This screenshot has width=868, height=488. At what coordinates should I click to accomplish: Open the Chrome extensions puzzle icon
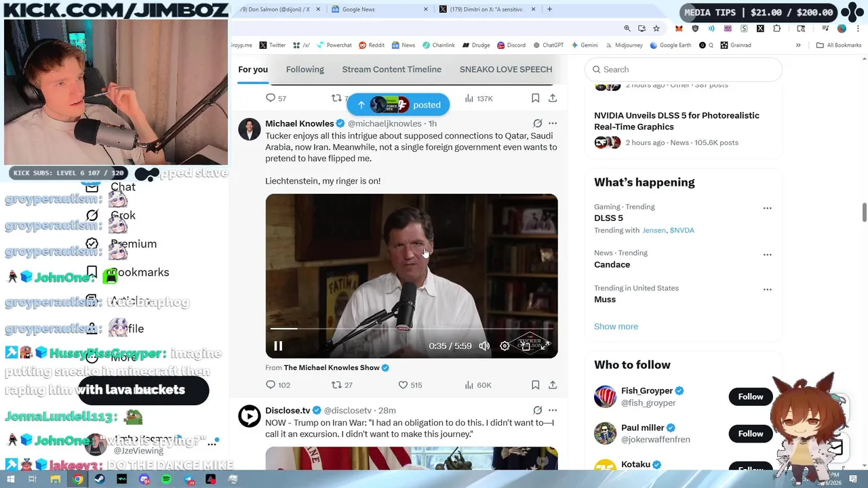(776, 28)
